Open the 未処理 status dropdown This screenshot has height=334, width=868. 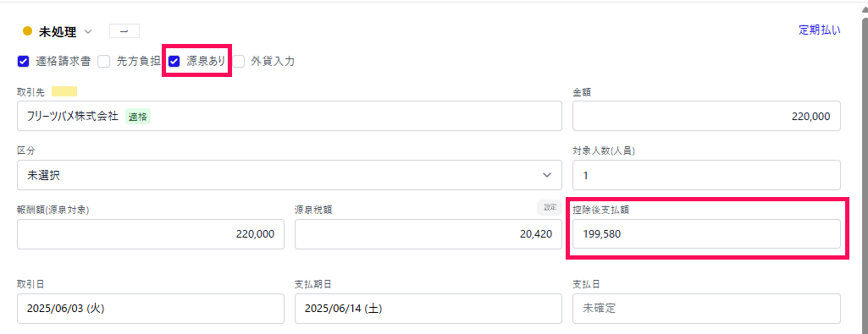point(57,31)
